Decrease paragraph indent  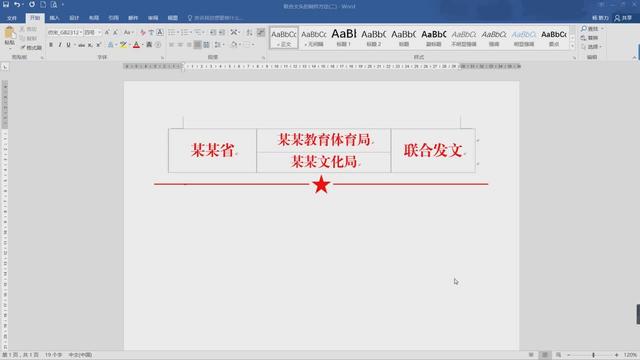coord(213,32)
